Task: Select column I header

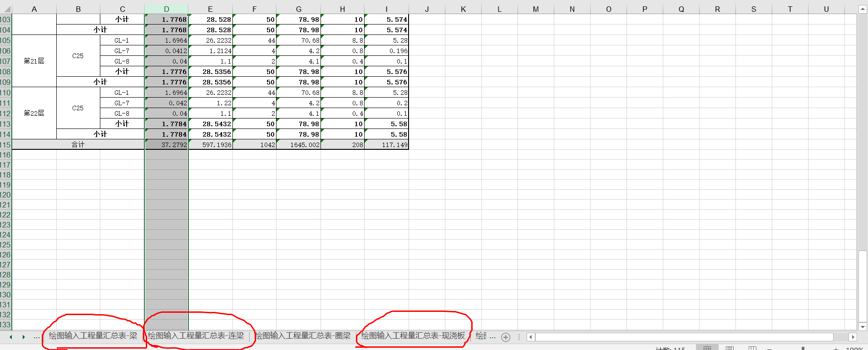Action: click(386, 9)
